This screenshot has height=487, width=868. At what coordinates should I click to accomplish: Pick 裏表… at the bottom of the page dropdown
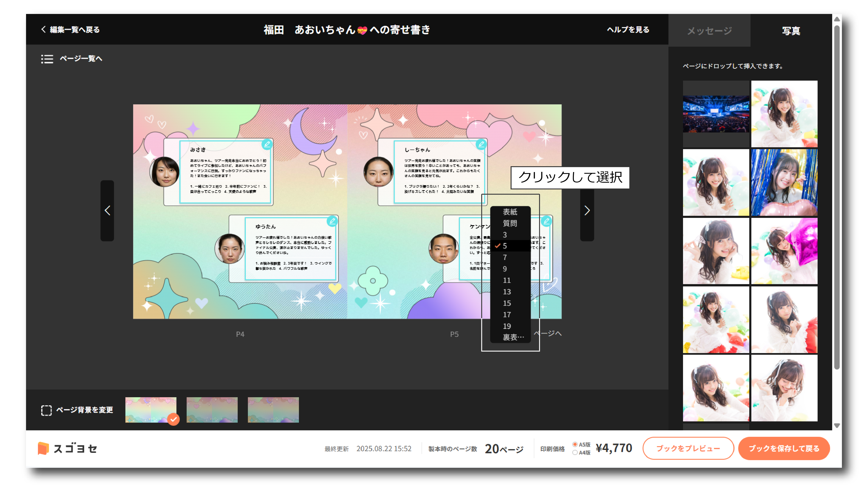tap(513, 337)
